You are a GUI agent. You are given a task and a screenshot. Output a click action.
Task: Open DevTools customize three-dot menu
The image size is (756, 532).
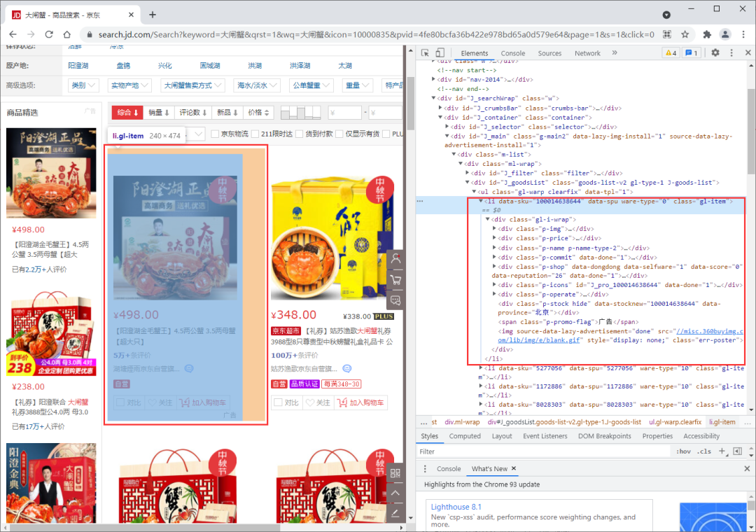731,52
